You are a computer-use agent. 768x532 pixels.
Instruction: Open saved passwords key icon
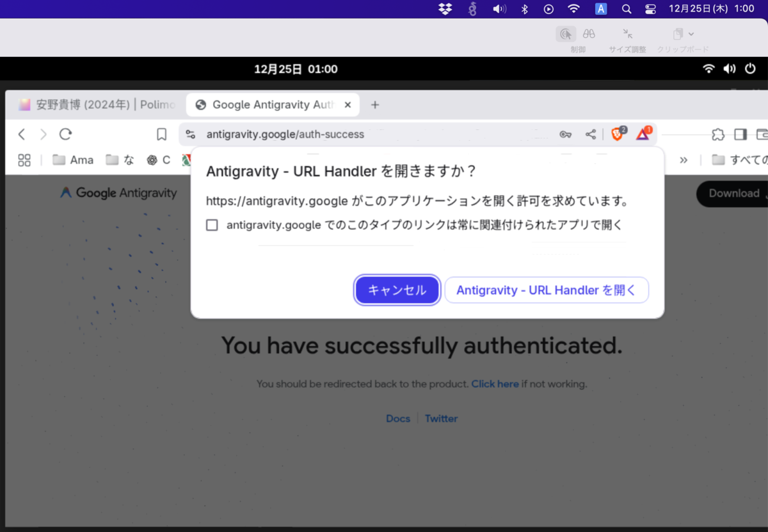point(565,134)
